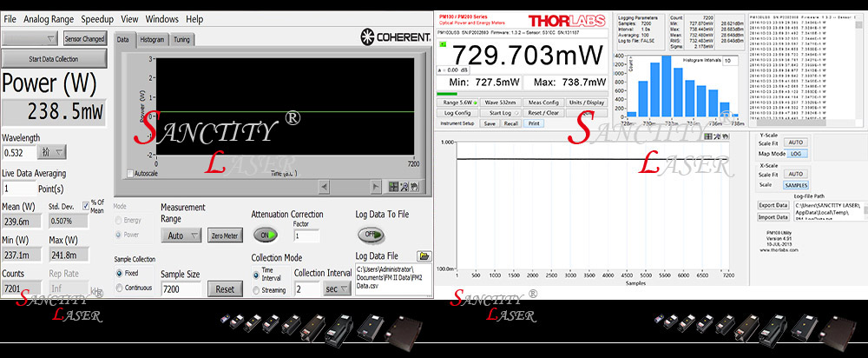Open Units / Display settings

[586, 103]
